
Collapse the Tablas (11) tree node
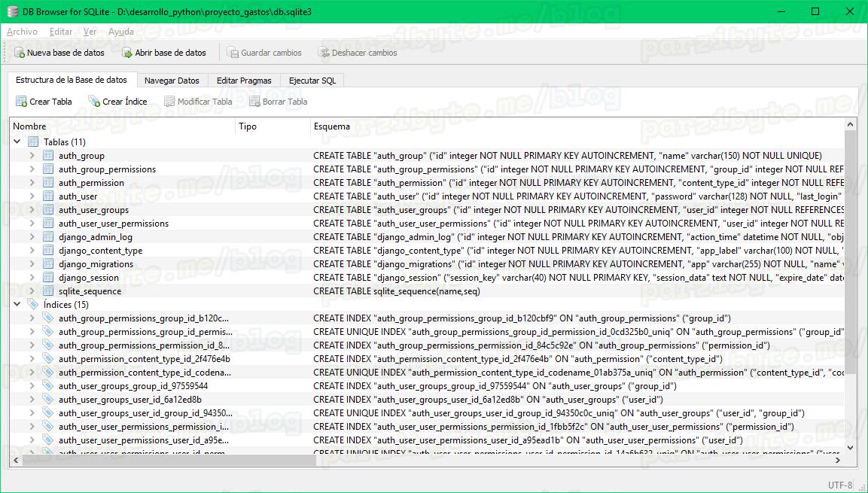(x=17, y=142)
